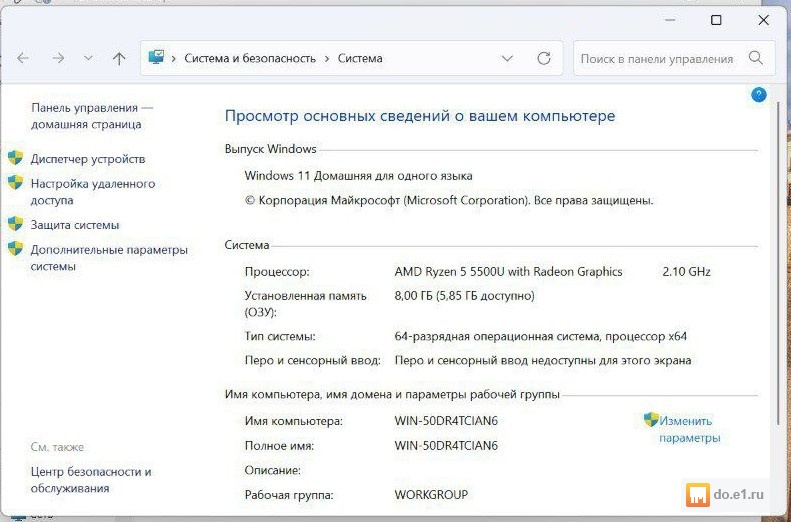
Task: Click shield icon beside 'Защита системы'
Action: point(16,223)
